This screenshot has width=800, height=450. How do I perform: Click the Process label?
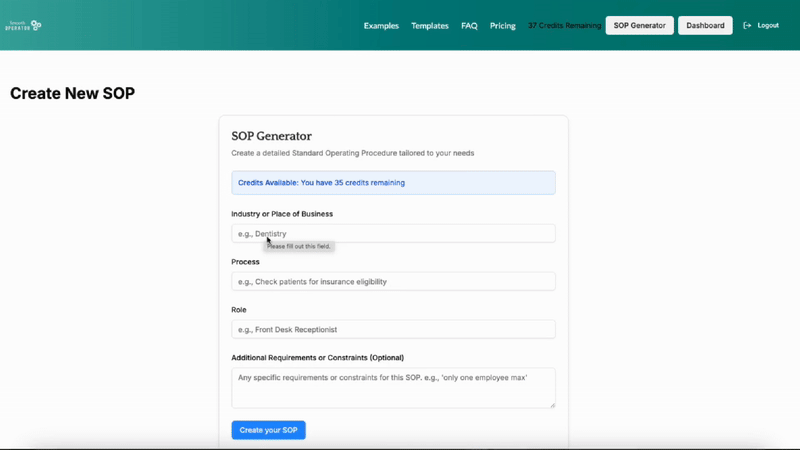[245, 262]
